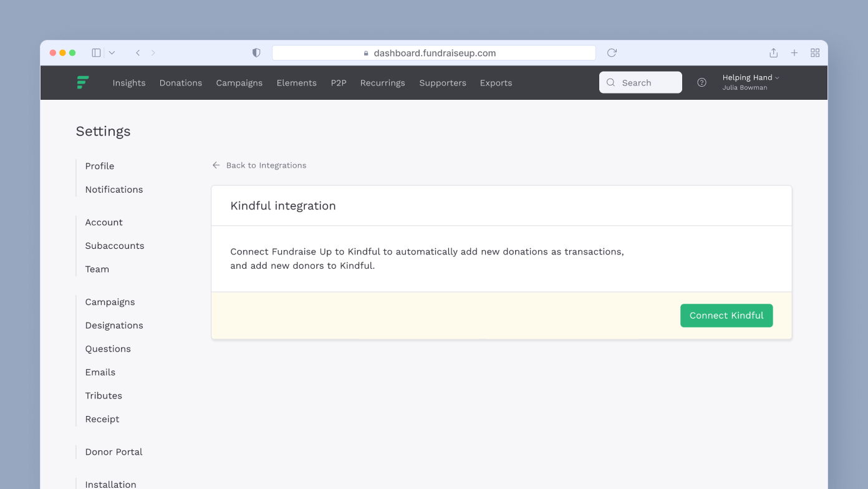Click the yellow minimize window button
868x489 pixels.
(62, 53)
